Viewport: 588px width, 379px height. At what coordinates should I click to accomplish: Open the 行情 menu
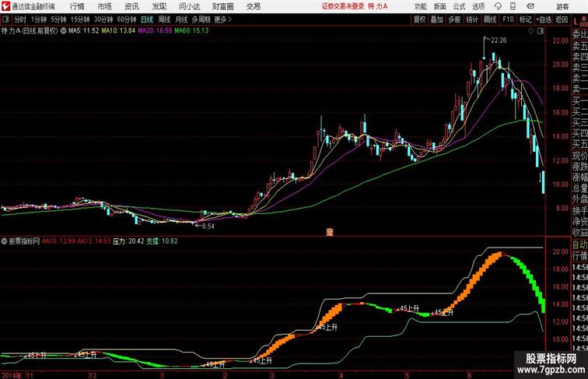[77, 6]
